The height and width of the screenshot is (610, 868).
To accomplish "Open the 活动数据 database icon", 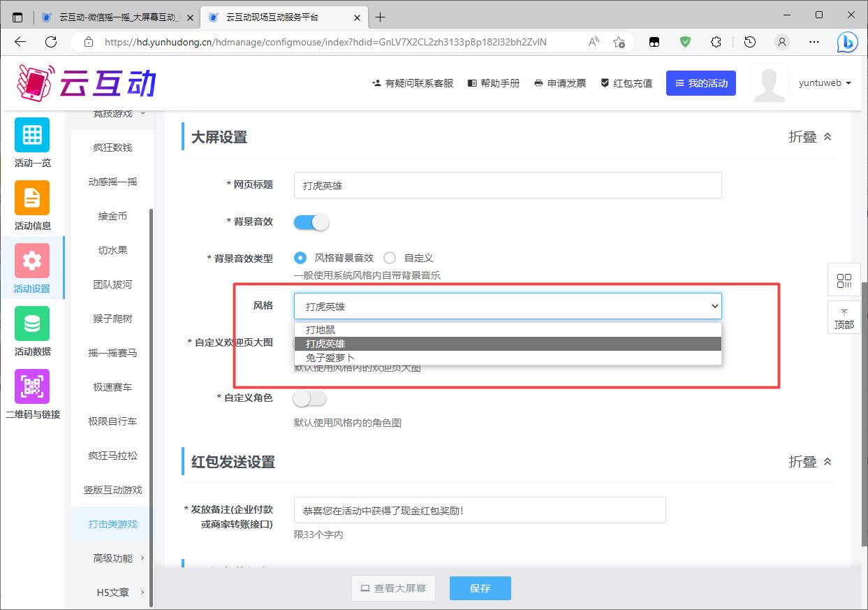I will tap(32, 324).
